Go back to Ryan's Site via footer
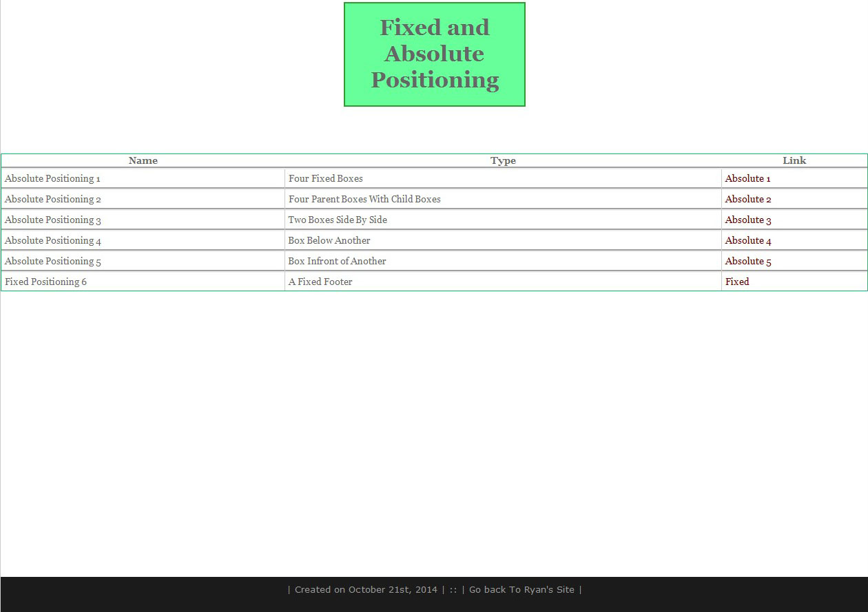Screen dimensions: 868x612 point(521,589)
